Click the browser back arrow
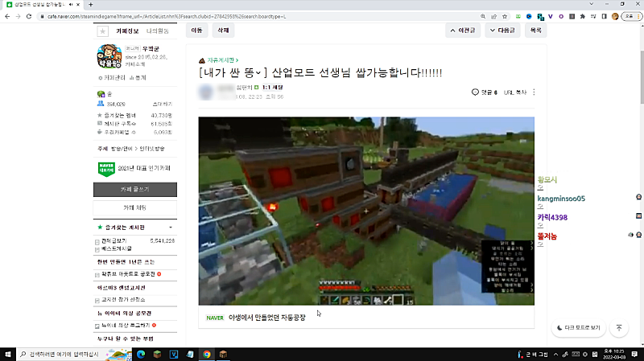Image resolution: width=644 pixels, height=361 pixels. click(7, 16)
